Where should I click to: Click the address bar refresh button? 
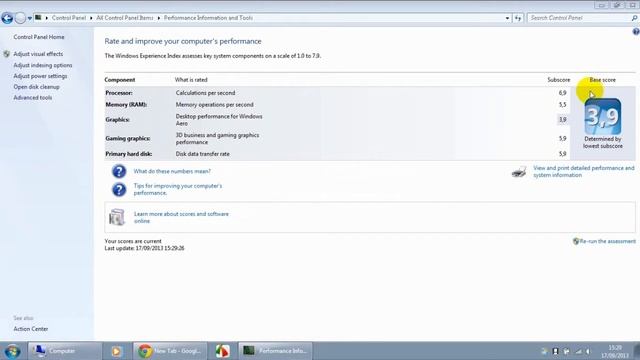coord(518,18)
